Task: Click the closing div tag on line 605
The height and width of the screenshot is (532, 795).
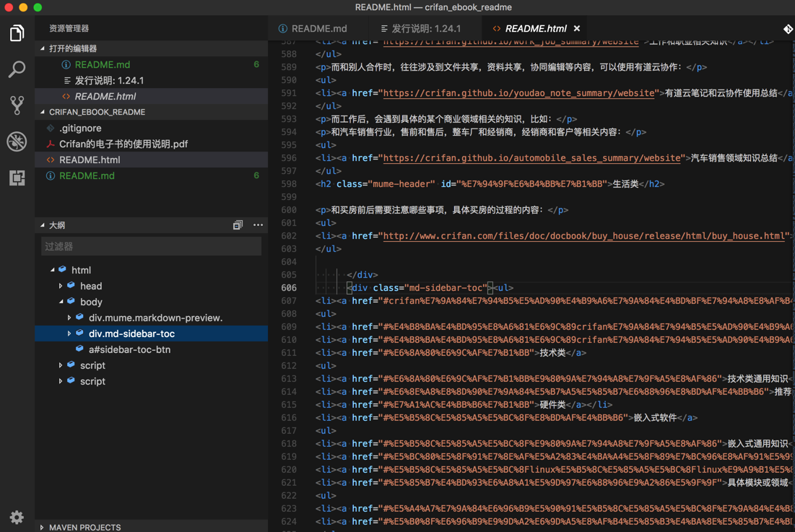Action: [362, 274]
